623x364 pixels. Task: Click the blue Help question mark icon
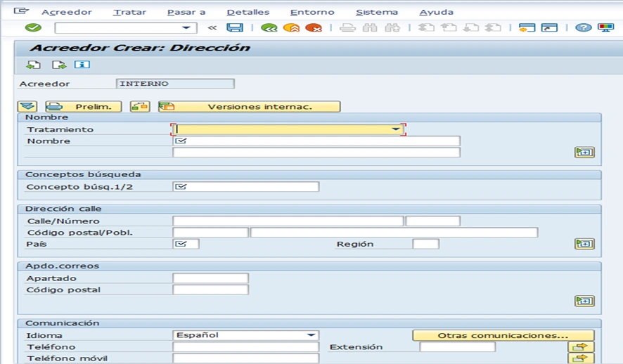point(583,28)
